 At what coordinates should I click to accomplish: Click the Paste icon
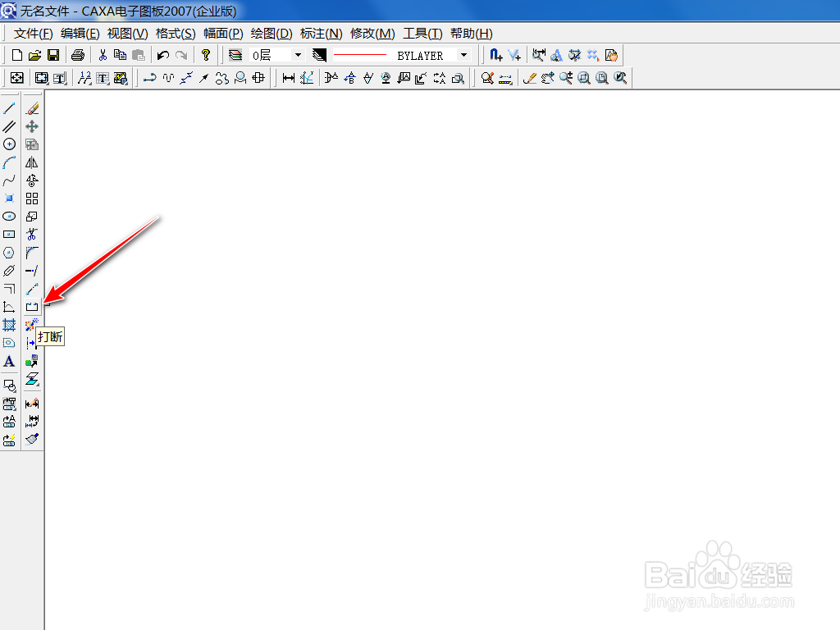[139, 55]
